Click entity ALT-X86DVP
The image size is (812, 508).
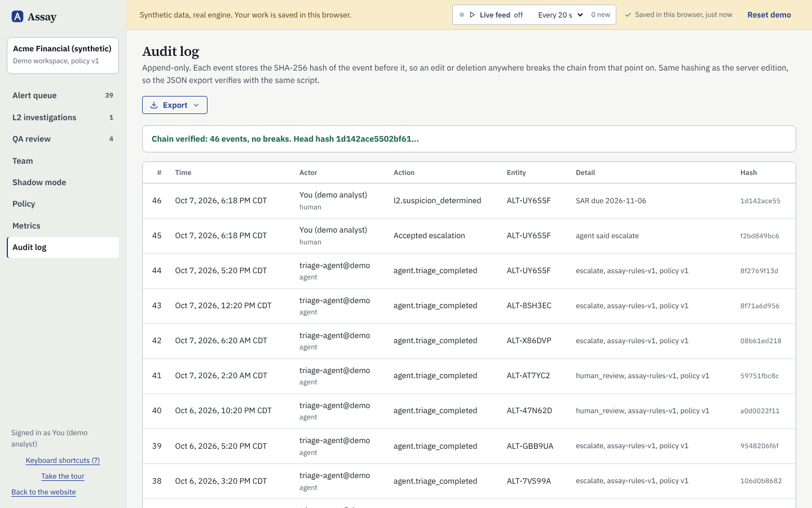(x=529, y=340)
